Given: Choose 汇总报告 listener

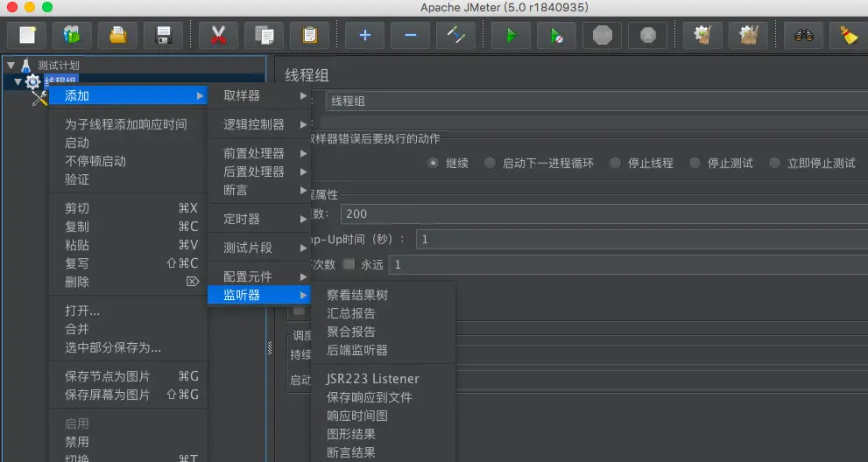Looking at the screenshot, I should click(383, 313).
